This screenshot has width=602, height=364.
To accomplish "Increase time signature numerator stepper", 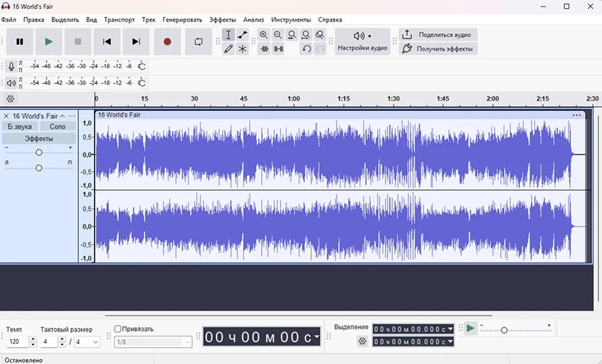I will (62, 339).
